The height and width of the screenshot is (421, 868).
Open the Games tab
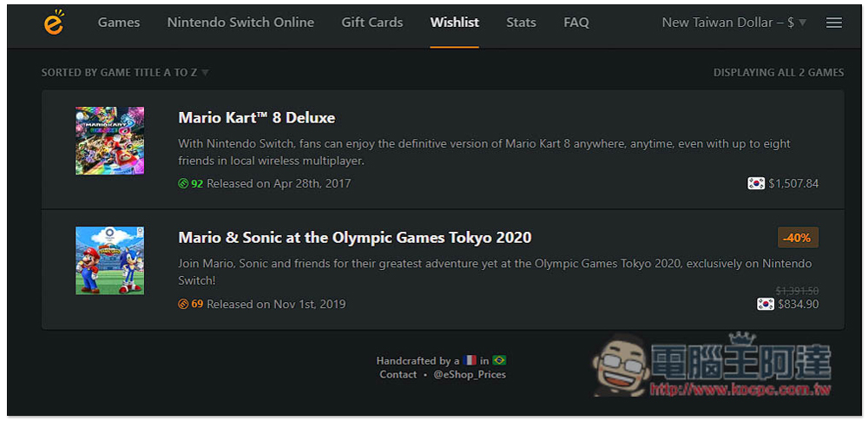point(119,23)
